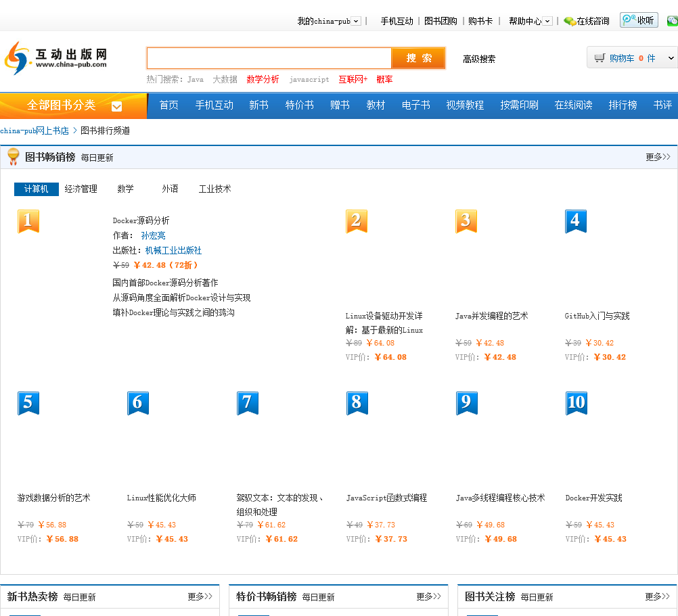The image size is (678, 616).
Task: Click 更多 in the 图书畅销榜 header
Action: point(658,157)
